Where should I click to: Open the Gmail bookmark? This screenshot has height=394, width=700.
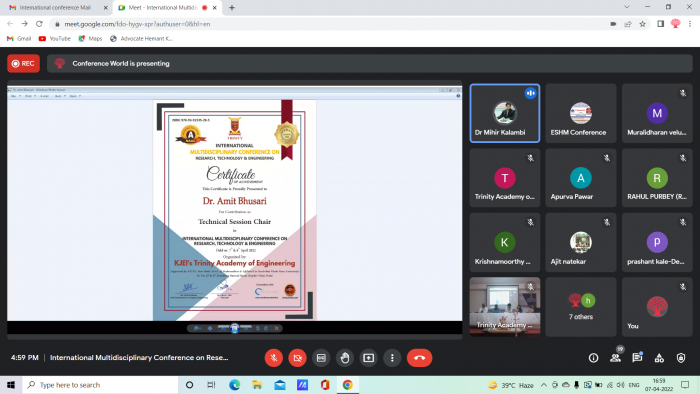point(19,39)
